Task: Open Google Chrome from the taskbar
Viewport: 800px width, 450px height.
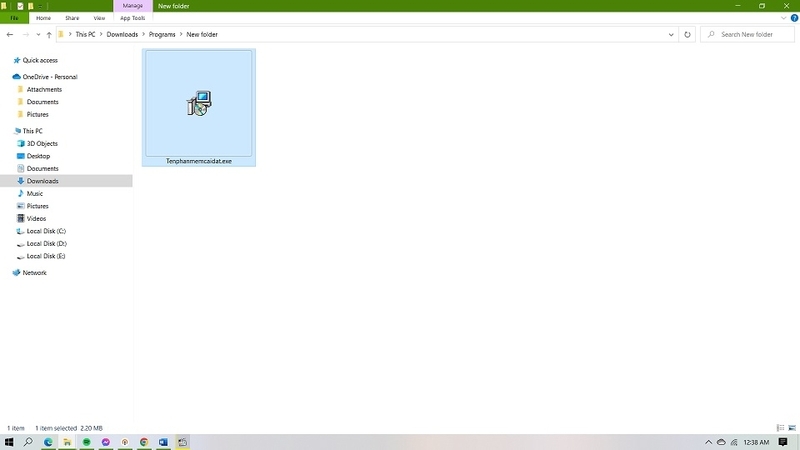Action: (144, 441)
